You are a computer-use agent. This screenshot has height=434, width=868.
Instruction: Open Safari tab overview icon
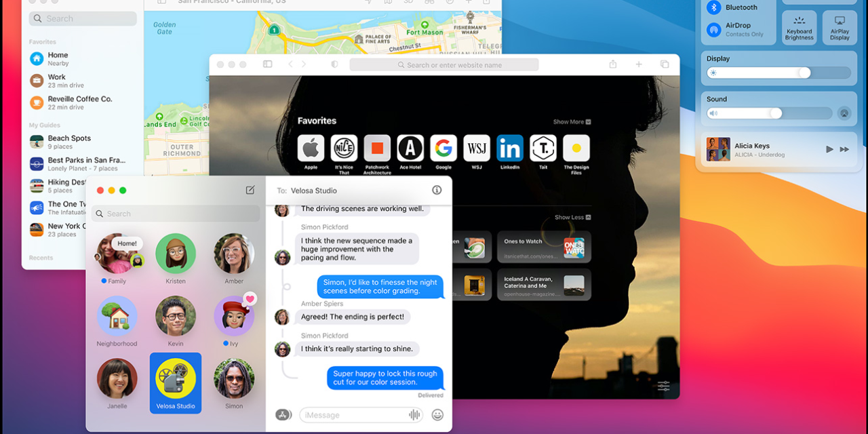[664, 64]
